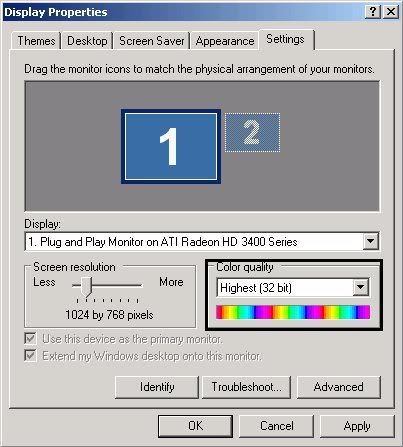The image size is (403, 447).
Task: Click Apply to save display settings
Action: (357, 426)
